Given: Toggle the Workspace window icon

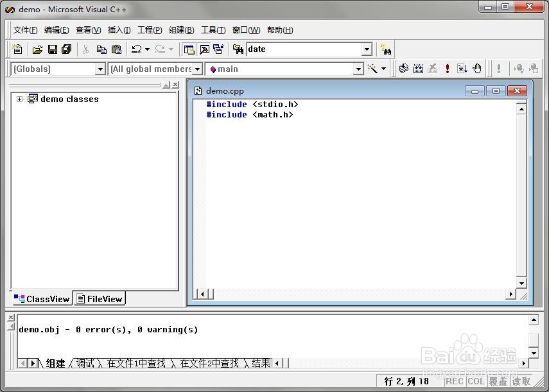Looking at the screenshot, I should pos(189,49).
